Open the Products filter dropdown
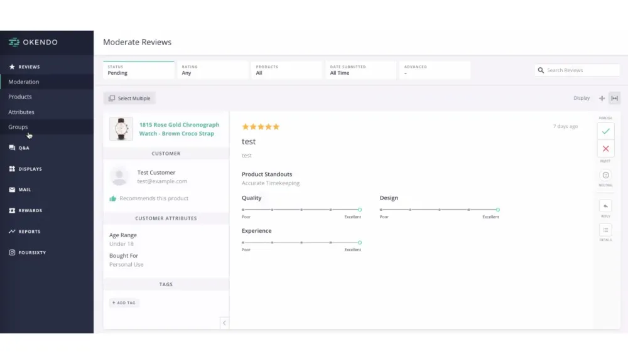628x364 pixels. point(287,70)
